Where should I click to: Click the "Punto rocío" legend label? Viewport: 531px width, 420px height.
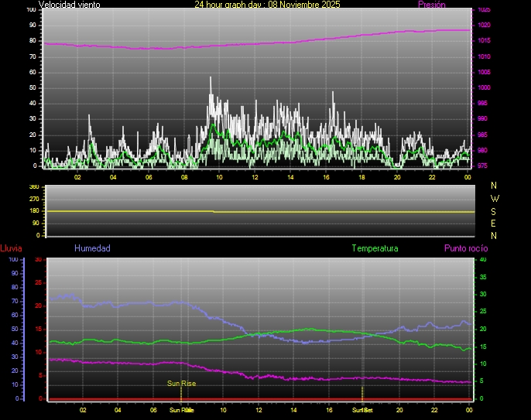(466, 248)
